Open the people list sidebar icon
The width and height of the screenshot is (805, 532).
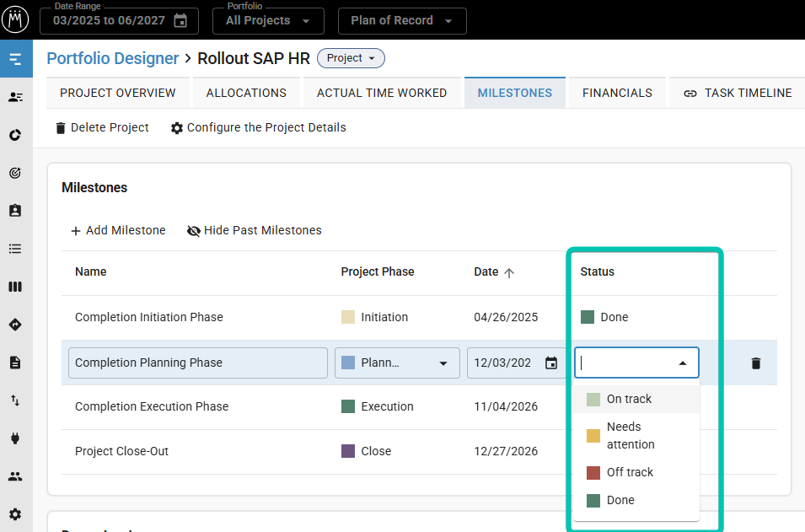pos(15,97)
